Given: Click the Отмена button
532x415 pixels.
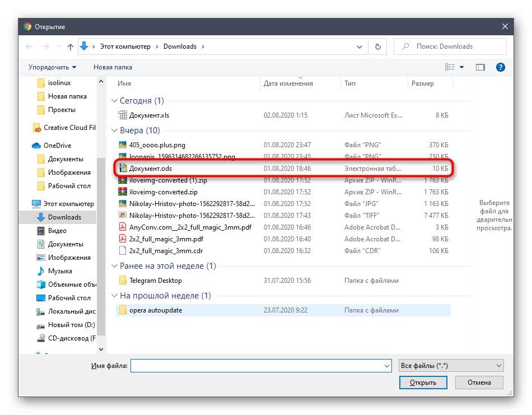Looking at the screenshot, I should [x=479, y=383].
